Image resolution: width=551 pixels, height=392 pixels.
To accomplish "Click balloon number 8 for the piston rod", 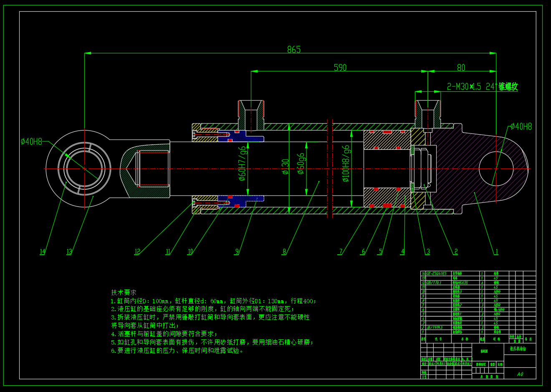I will coord(285,250).
